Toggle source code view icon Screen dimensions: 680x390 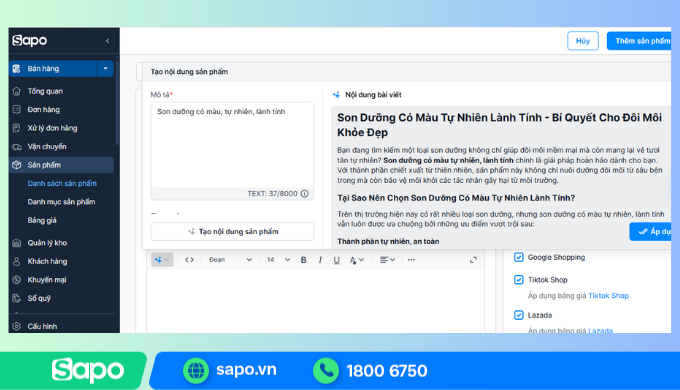pyautogui.click(x=190, y=260)
